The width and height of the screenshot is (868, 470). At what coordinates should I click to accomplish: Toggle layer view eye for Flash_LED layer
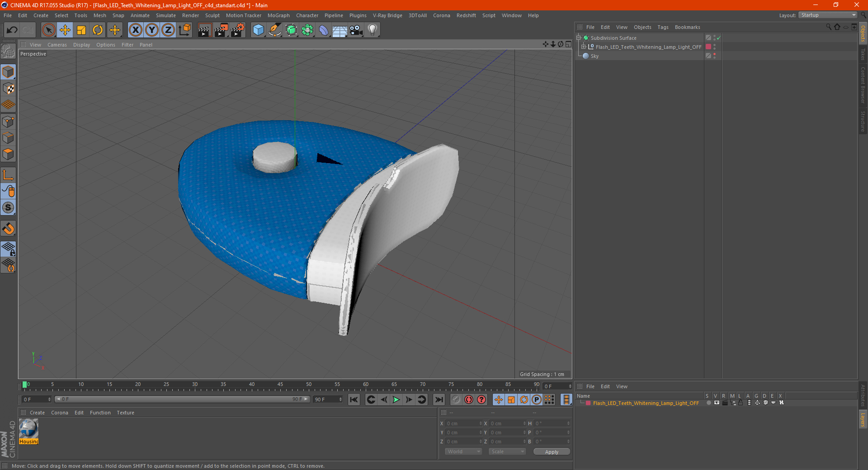pos(717,403)
